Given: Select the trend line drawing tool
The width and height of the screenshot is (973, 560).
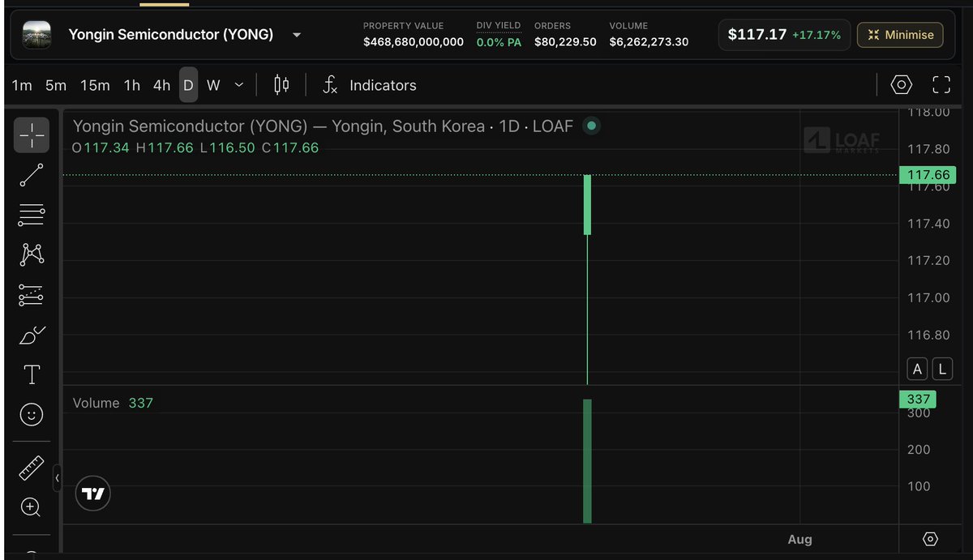Looking at the screenshot, I should (x=32, y=175).
